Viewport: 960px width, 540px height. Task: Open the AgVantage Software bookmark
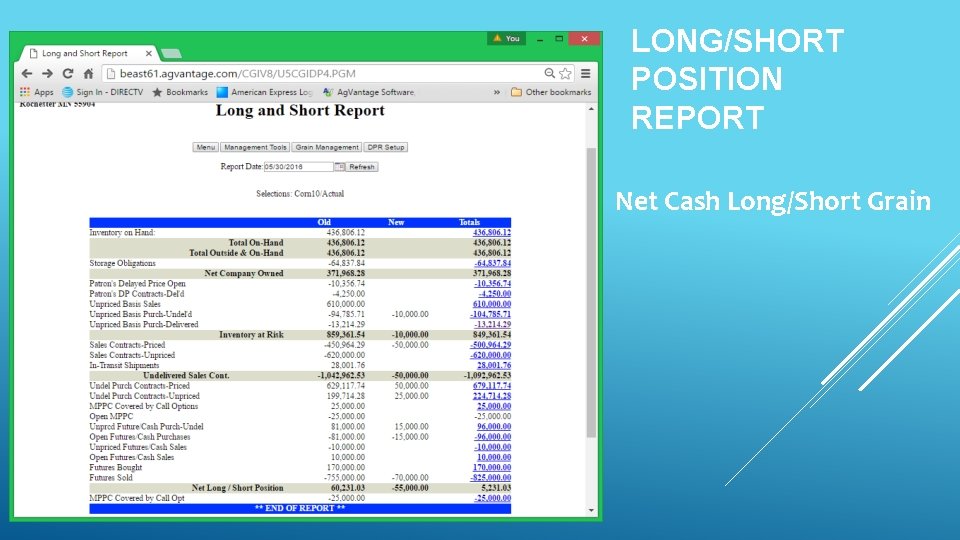click(x=369, y=92)
